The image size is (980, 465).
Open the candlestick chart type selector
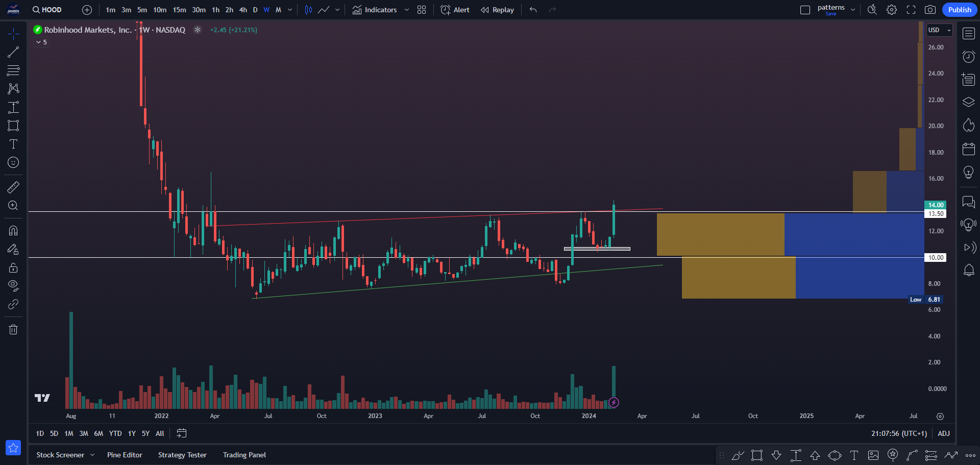click(308, 10)
